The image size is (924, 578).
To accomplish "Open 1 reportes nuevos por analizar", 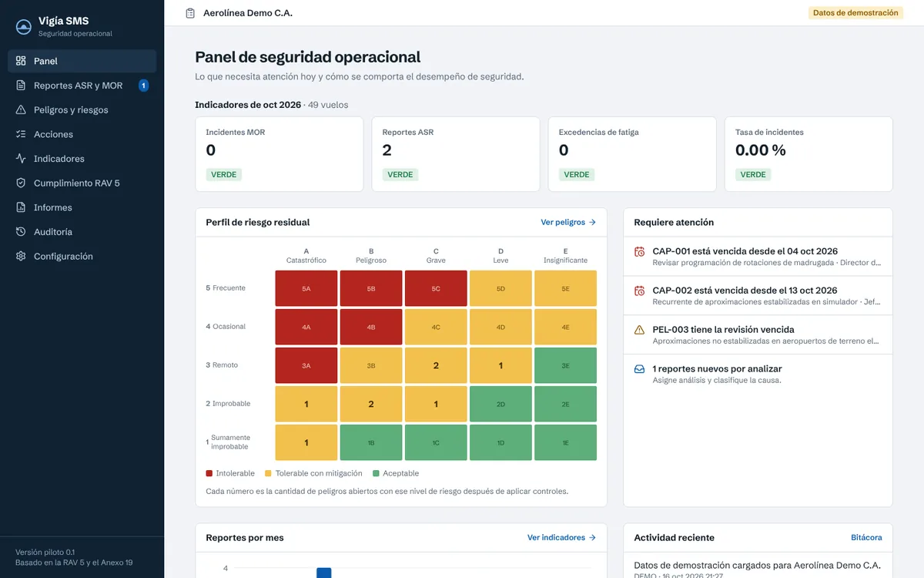I will pyautogui.click(x=758, y=375).
